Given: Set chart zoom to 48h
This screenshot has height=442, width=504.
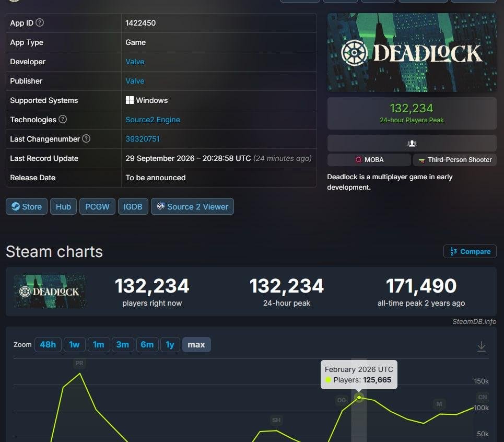Looking at the screenshot, I should click(x=48, y=345).
